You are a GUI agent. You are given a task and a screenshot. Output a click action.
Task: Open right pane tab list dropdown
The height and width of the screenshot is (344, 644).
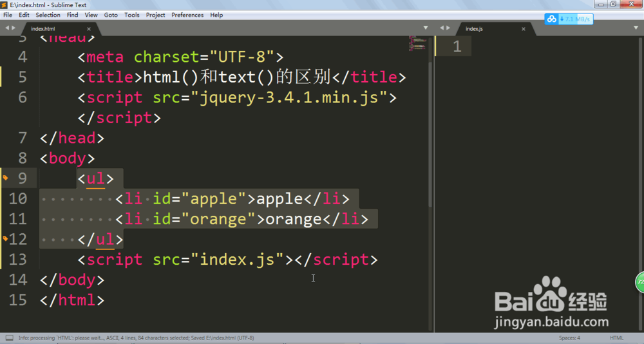click(x=636, y=28)
